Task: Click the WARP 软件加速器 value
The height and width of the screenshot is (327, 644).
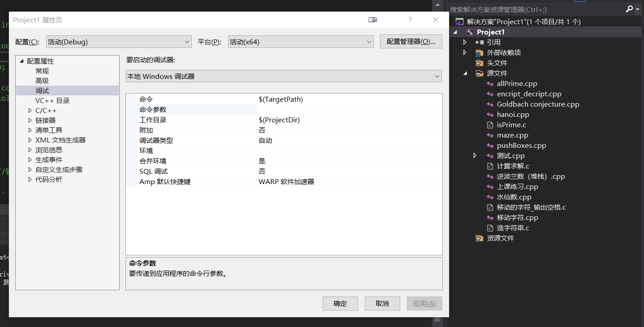Action: pos(286,182)
